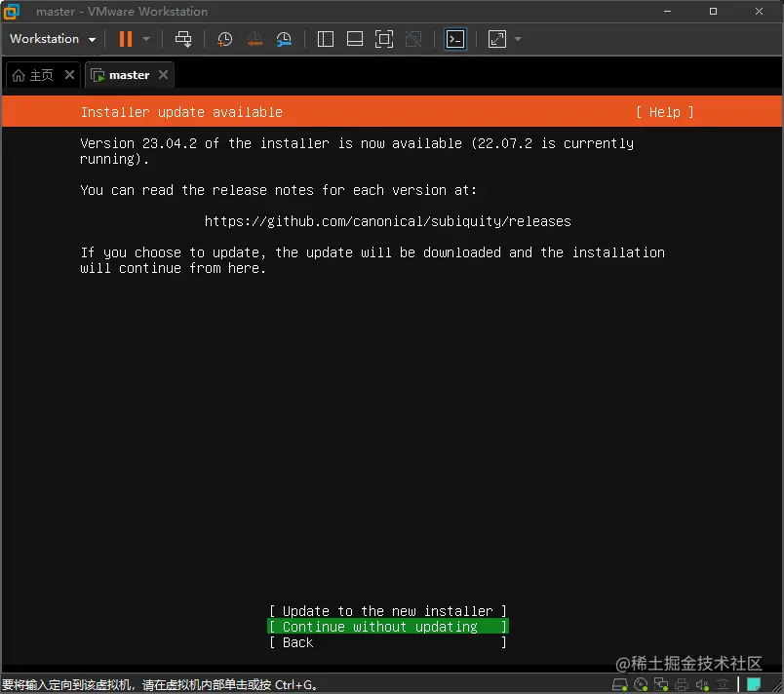
Task: Maximize the VMware Workstation window
Action: click(x=713, y=11)
